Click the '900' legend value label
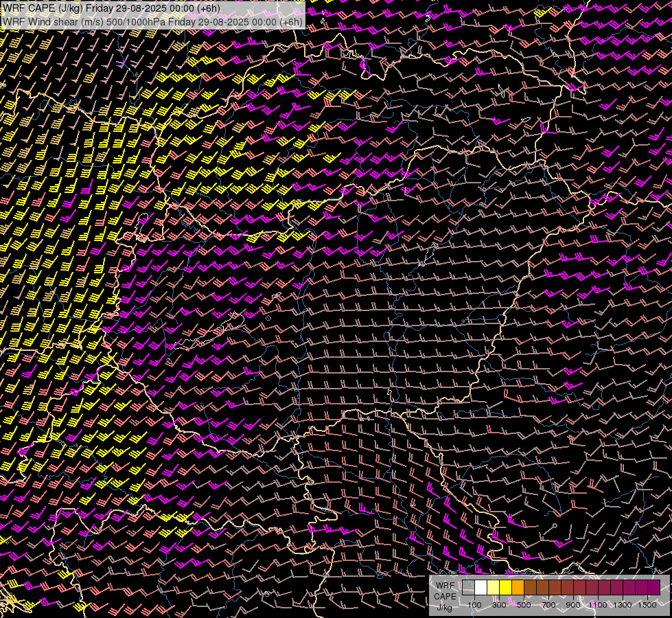Image resolution: width=672 pixels, height=618 pixels. [x=573, y=605]
